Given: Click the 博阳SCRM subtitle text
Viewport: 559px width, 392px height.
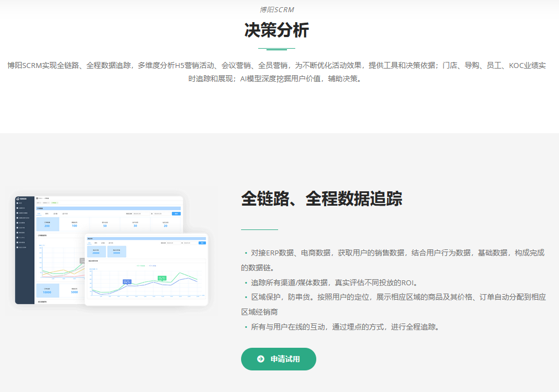Looking at the screenshot, I should (276, 10).
